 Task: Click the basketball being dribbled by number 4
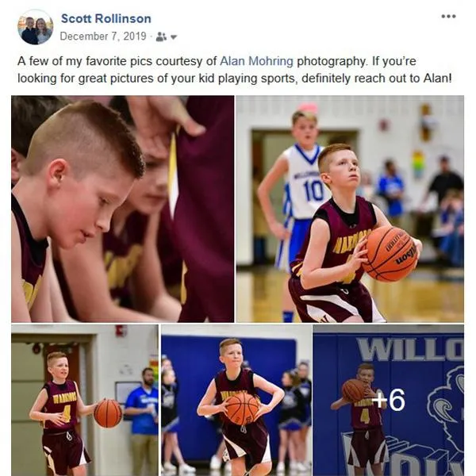pos(108,413)
